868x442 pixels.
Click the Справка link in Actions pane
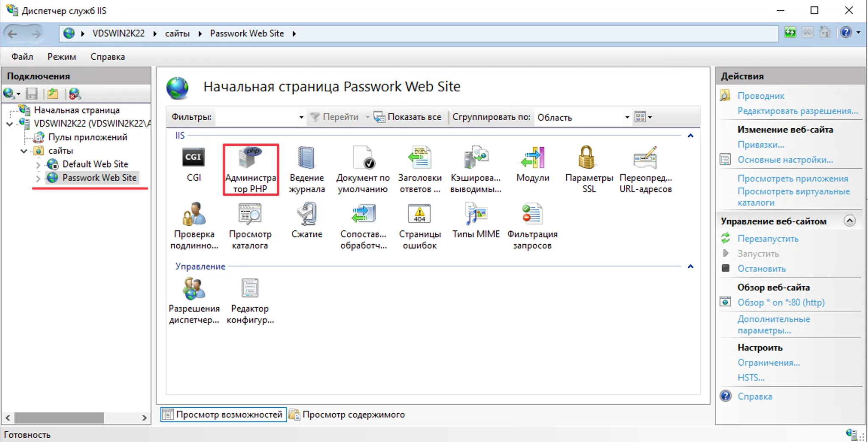point(754,397)
